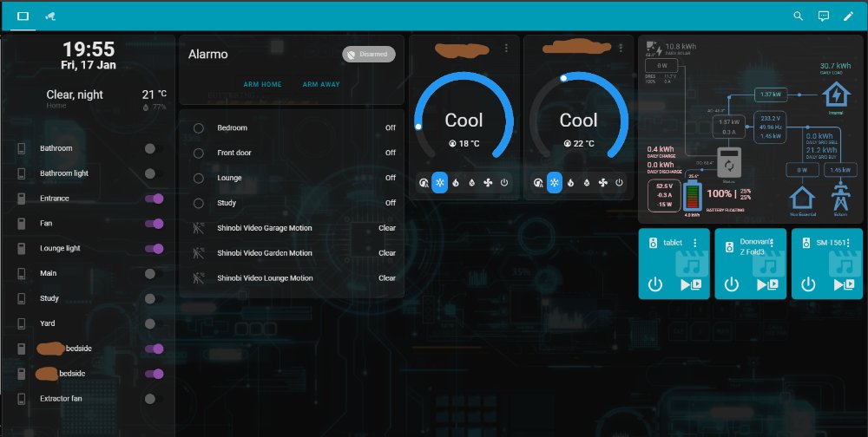Open the Clear, night weather card
Screen dimensions: 868x437
(89, 100)
